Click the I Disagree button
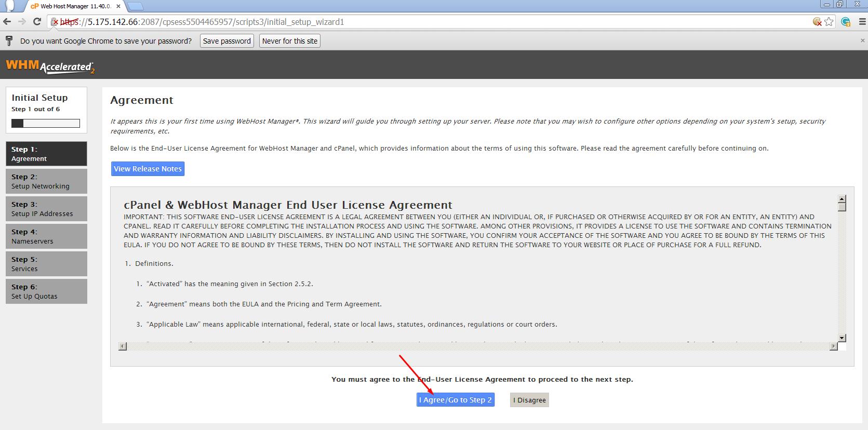868x430 pixels. pyautogui.click(x=529, y=400)
